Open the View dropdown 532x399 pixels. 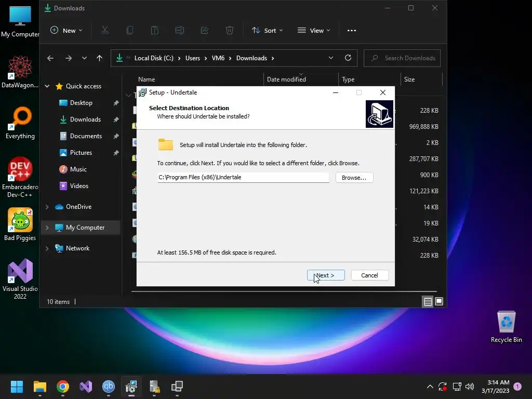(x=314, y=31)
